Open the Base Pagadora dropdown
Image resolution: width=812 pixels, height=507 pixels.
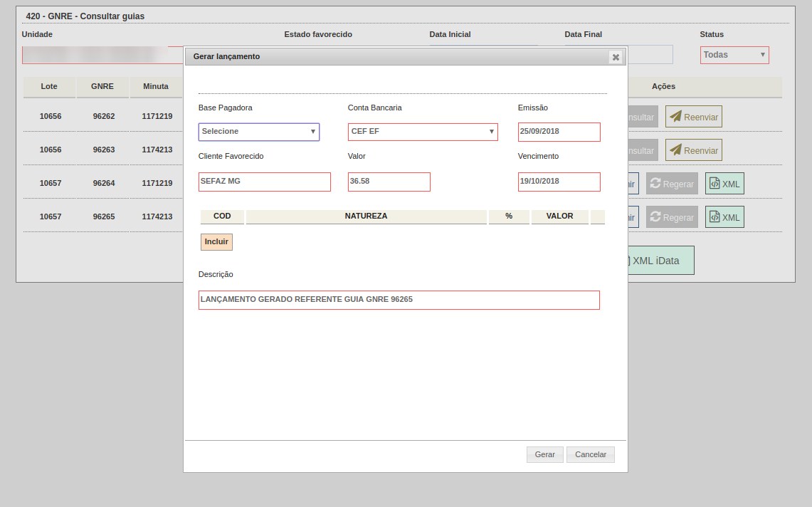point(259,132)
